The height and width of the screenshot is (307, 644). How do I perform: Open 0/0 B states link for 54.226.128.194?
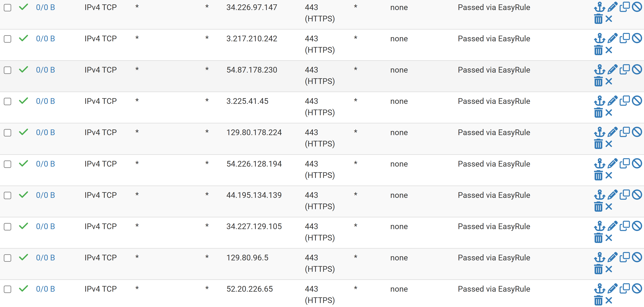tap(45, 164)
